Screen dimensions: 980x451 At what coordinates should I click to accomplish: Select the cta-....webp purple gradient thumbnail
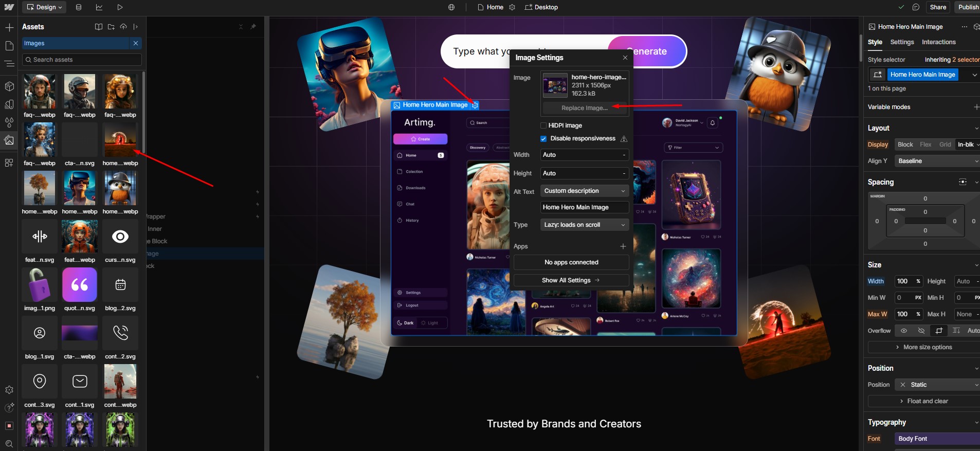(80, 333)
